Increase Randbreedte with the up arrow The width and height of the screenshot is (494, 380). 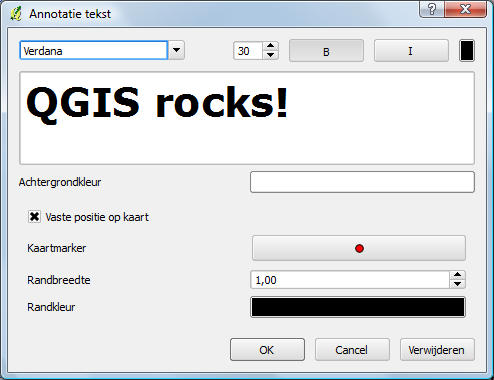(457, 275)
